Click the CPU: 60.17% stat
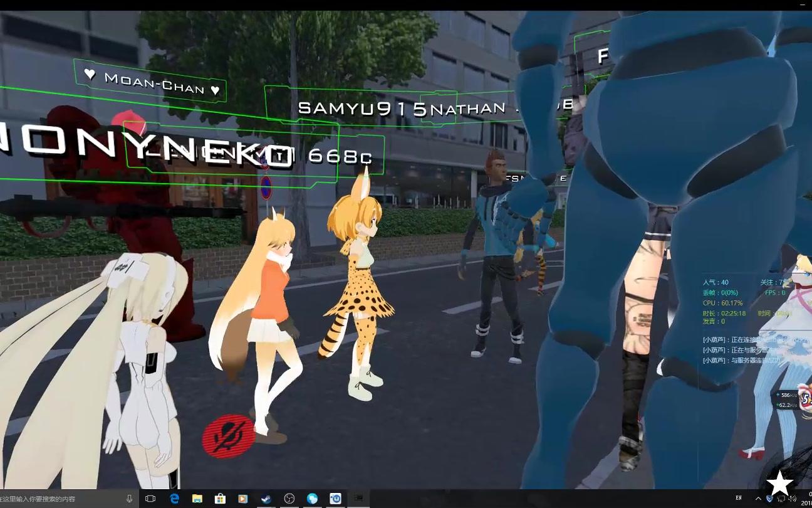 point(722,303)
